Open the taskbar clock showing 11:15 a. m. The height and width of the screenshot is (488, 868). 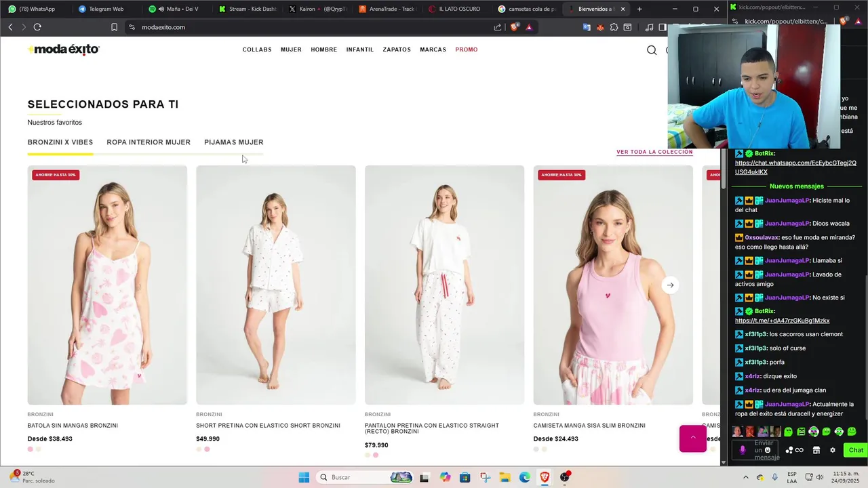pyautogui.click(x=846, y=477)
